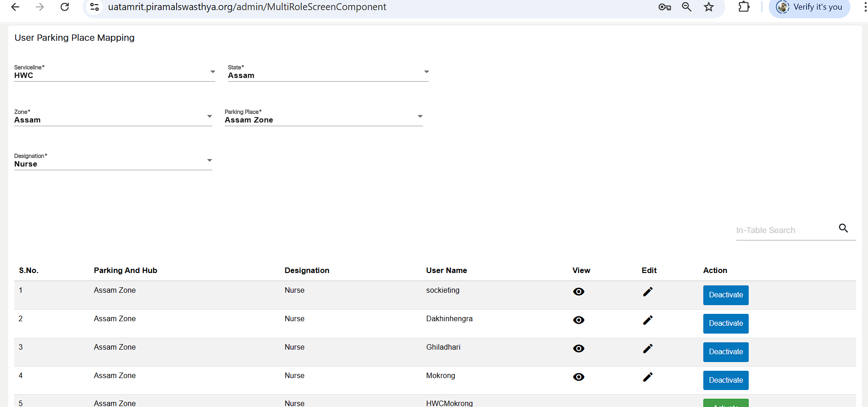868x407 pixels.
Task: Expand the Designation dropdown set to Nurse
Action: 113,163
